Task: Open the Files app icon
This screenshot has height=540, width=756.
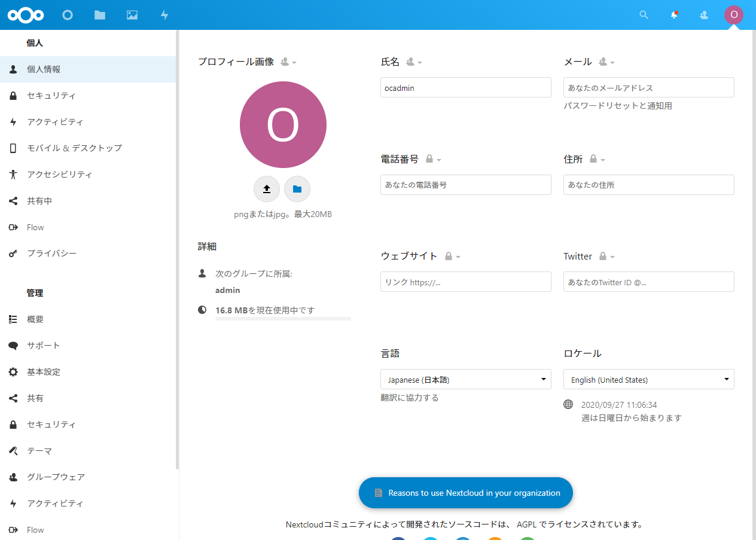Action: (x=100, y=15)
